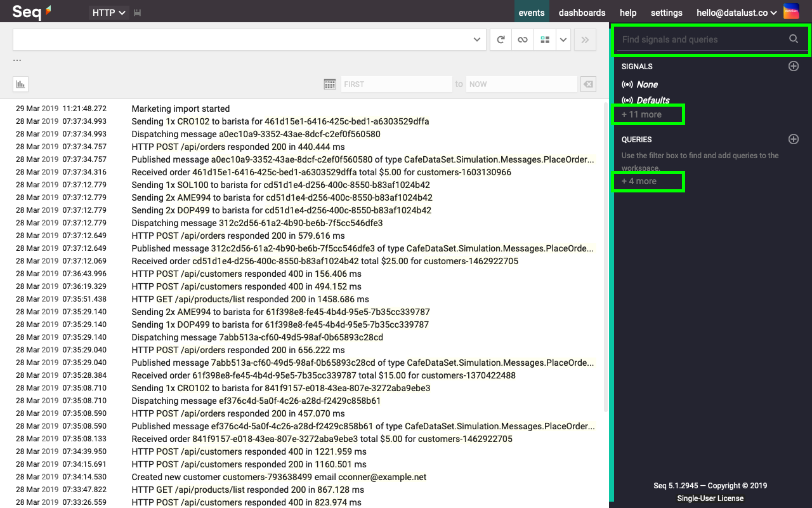Viewport: 812px width, 508px height.
Task: Click the user avatar image
Action: pos(791,11)
